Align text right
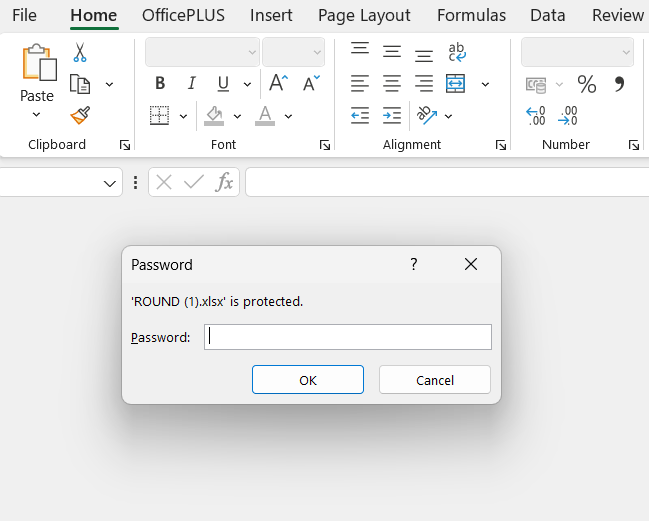649x521 pixels. [x=424, y=84]
